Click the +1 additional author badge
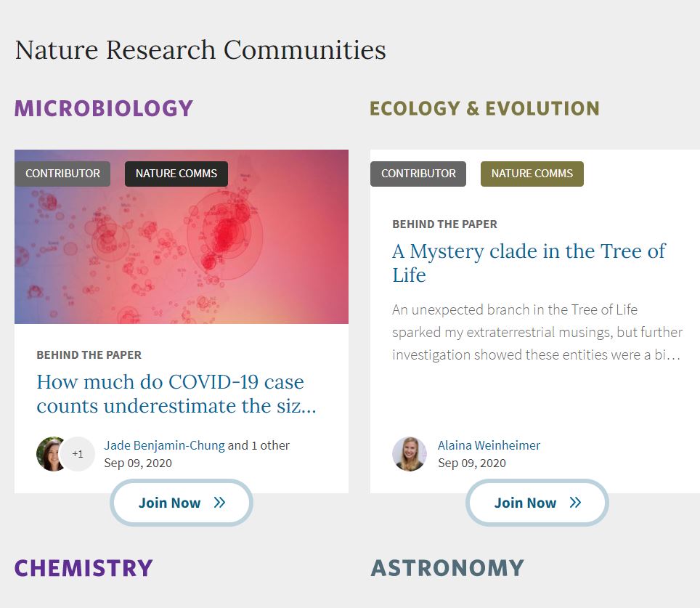Screen dimensions: 700x608 pos(78,454)
